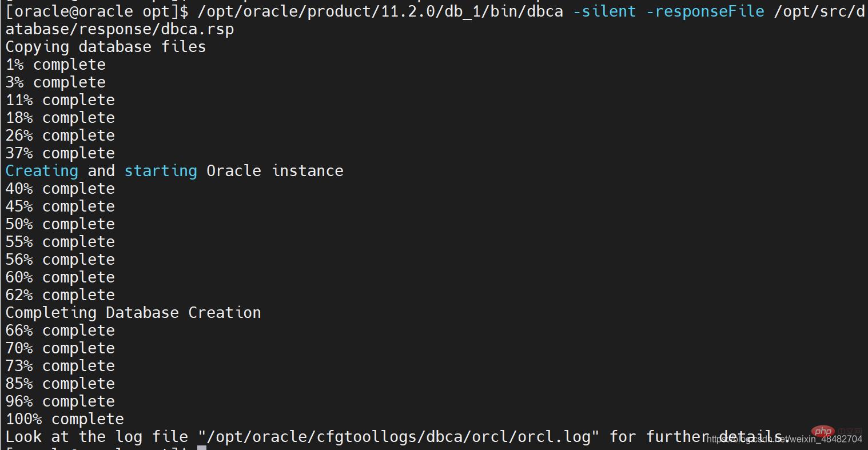Click the highlighted word "starting"
868x450 pixels.
pos(161,170)
